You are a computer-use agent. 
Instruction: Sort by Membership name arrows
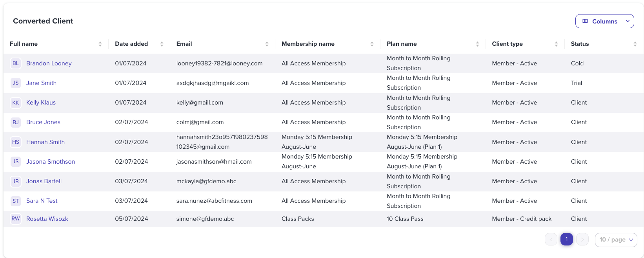[x=372, y=44]
